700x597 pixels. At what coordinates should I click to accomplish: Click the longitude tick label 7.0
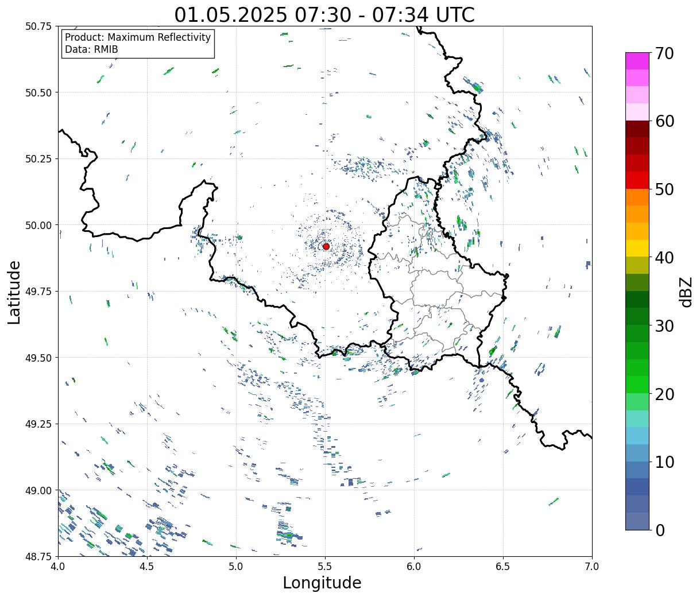click(x=592, y=567)
